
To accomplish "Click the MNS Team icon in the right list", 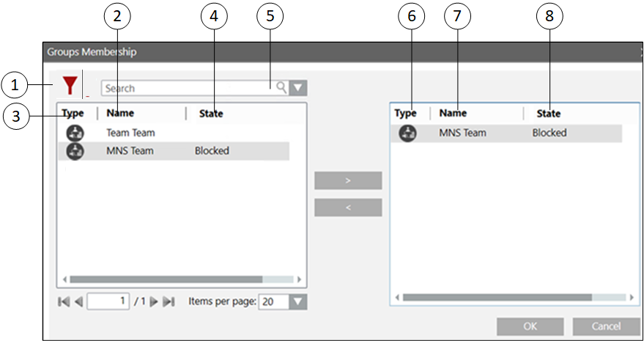I will [x=408, y=133].
